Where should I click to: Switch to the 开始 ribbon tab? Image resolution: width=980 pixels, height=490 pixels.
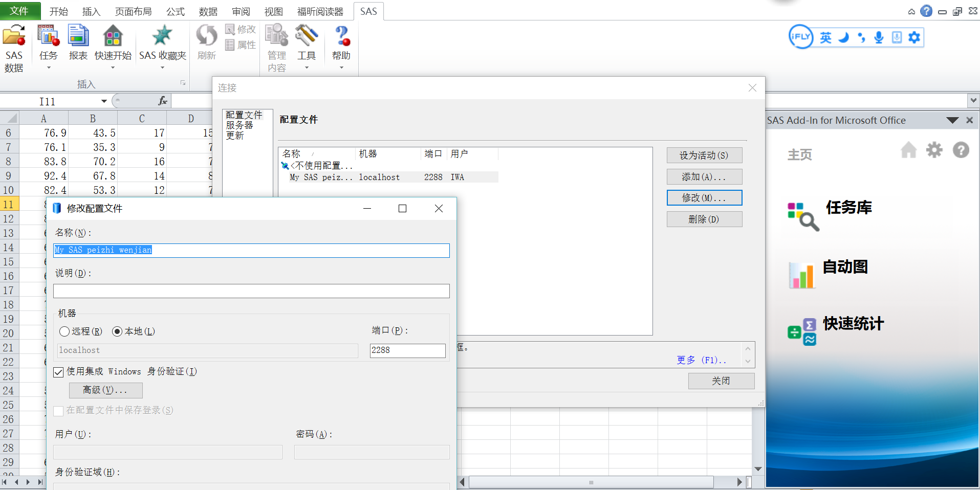58,11
